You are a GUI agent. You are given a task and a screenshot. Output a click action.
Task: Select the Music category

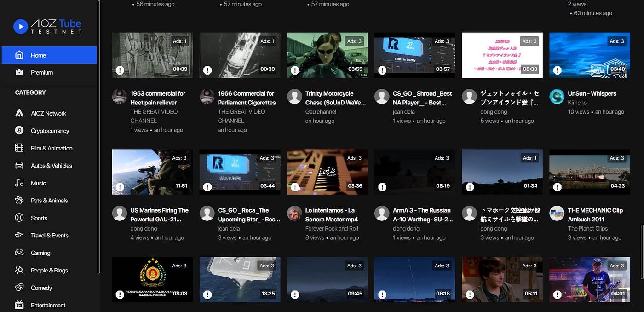point(38,183)
